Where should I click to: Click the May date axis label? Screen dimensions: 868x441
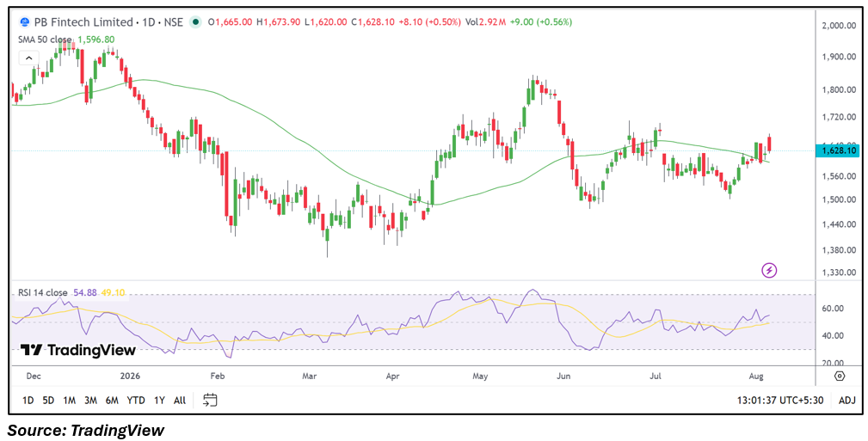pyautogui.click(x=479, y=377)
